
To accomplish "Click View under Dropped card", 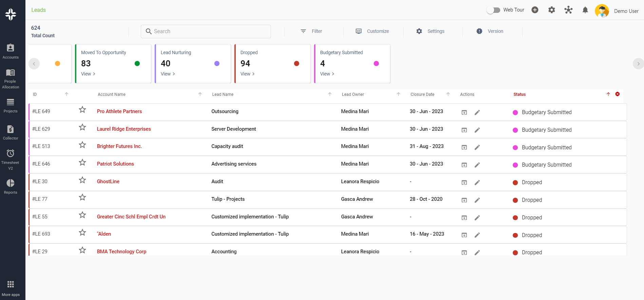I will point(247,74).
